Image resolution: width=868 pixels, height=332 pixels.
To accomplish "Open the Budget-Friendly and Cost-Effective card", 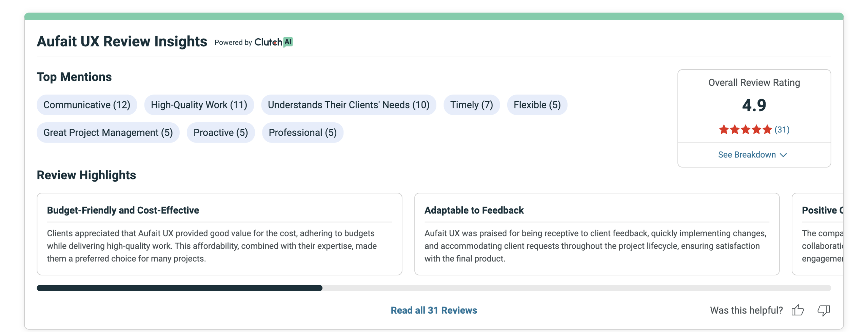I will pyautogui.click(x=219, y=234).
